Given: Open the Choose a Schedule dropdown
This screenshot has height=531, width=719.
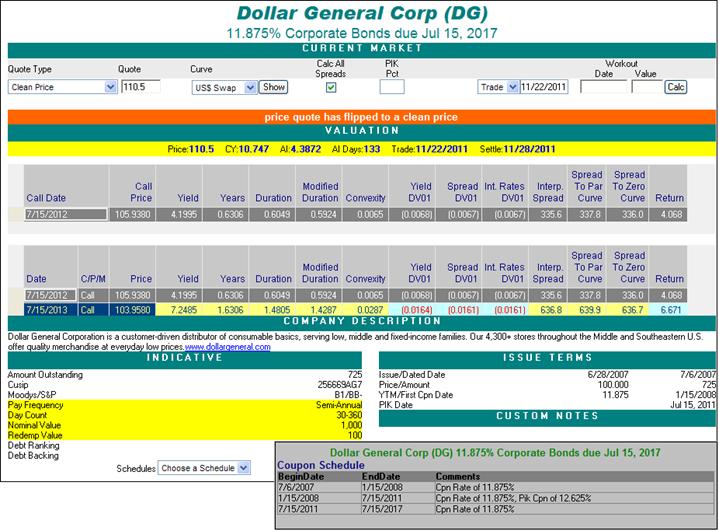Looking at the screenshot, I should tap(204, 468).
